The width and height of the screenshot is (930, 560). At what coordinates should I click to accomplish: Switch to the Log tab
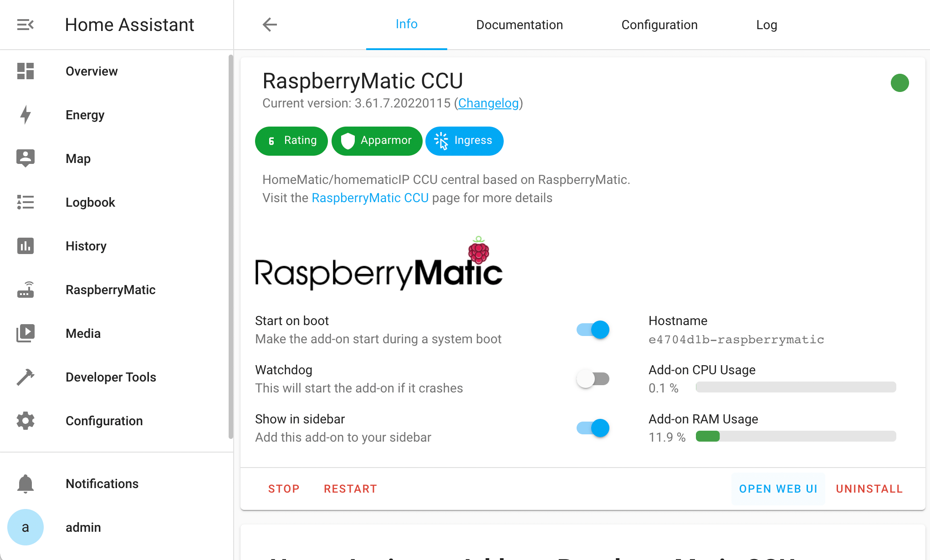pyautogui.click(x=766, y=25)
